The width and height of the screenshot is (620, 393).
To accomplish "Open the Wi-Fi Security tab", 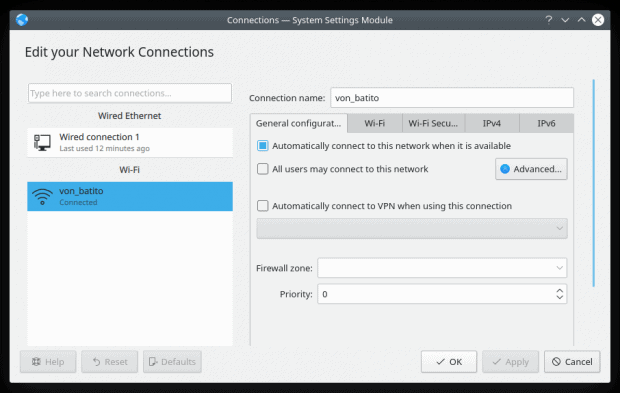I will (433, 123).
